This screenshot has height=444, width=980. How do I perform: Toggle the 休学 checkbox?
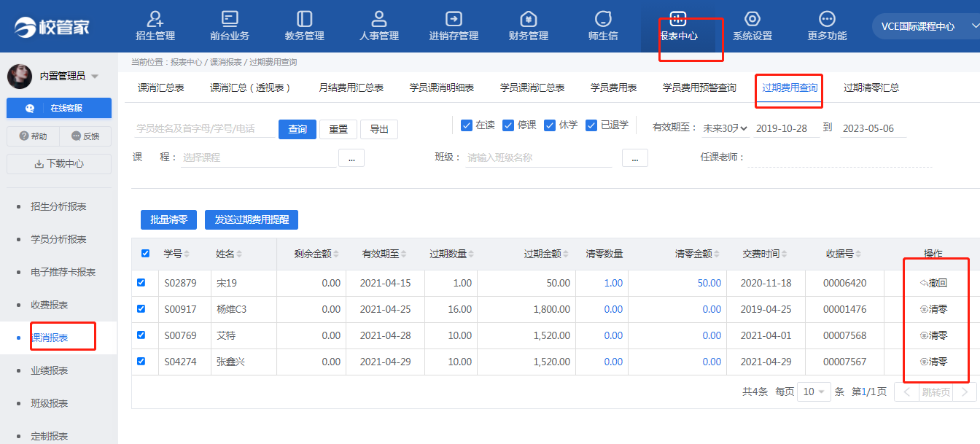[550, 125]
